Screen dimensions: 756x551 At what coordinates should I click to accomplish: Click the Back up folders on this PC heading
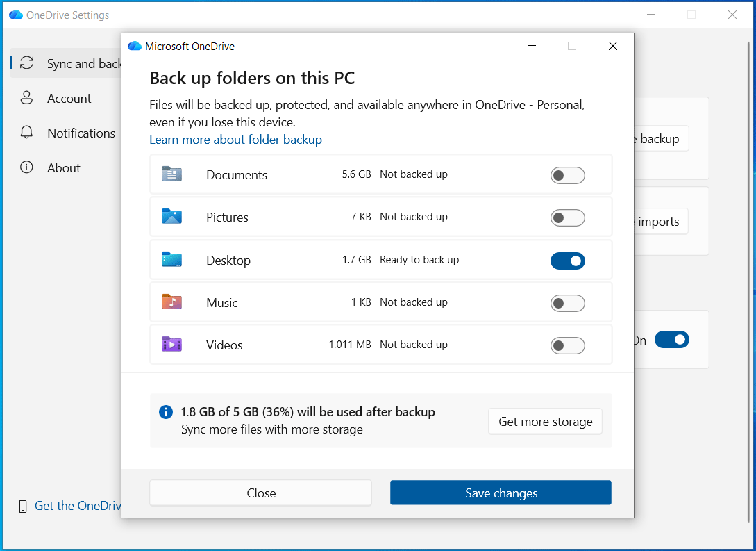pyautogui.click(x=252, y=78)
